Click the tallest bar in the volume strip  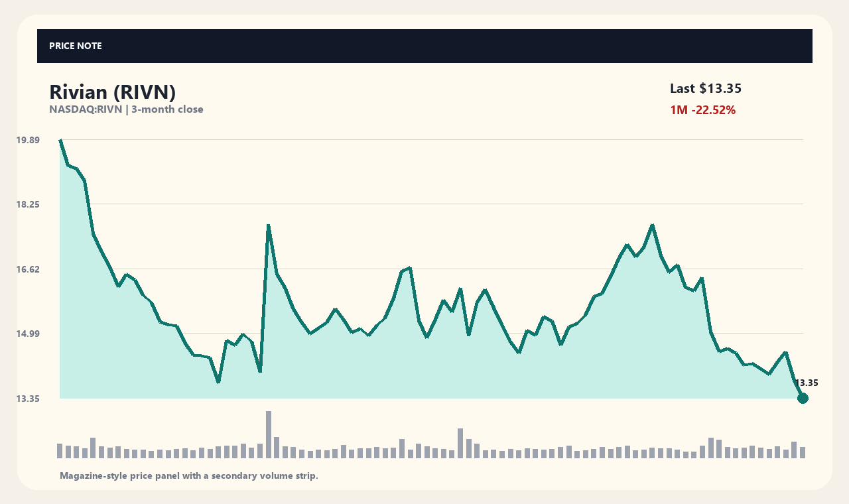269,434
